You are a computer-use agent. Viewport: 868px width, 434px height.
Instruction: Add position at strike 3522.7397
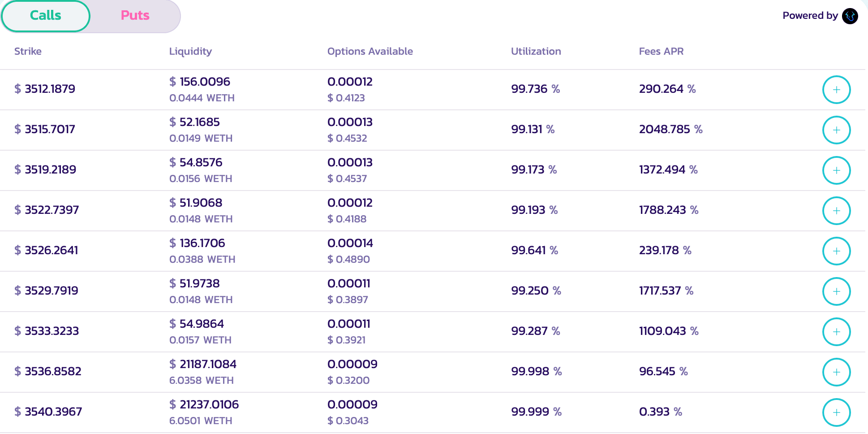point(836,211)
